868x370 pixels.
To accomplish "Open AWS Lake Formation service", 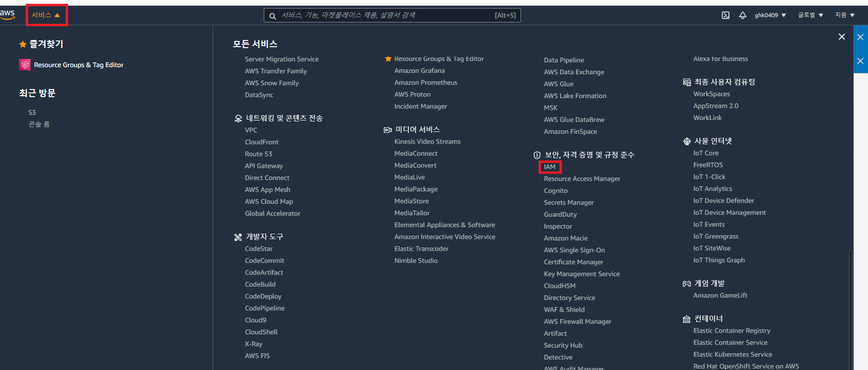I will tap(575, 96).
